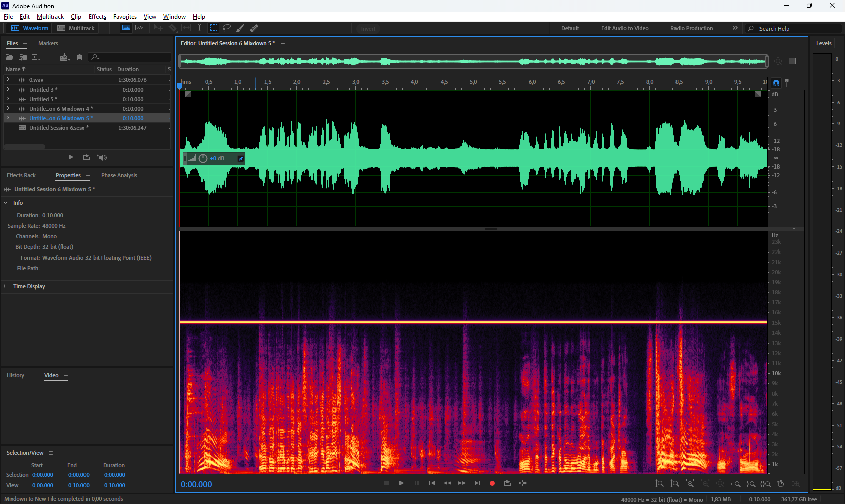Switch to Multitrack view
The height and width of the screenshot is (504, 845).
point(76,28)
